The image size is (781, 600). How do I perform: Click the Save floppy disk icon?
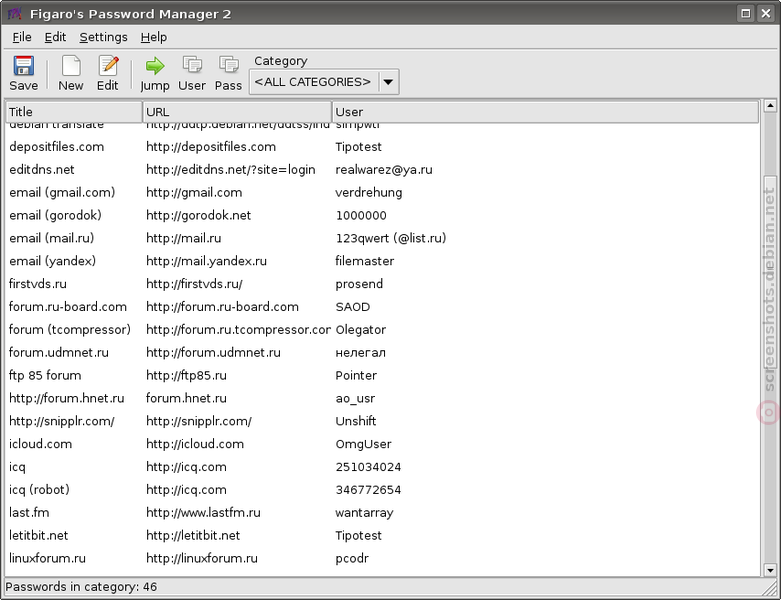tap(23, 66)
